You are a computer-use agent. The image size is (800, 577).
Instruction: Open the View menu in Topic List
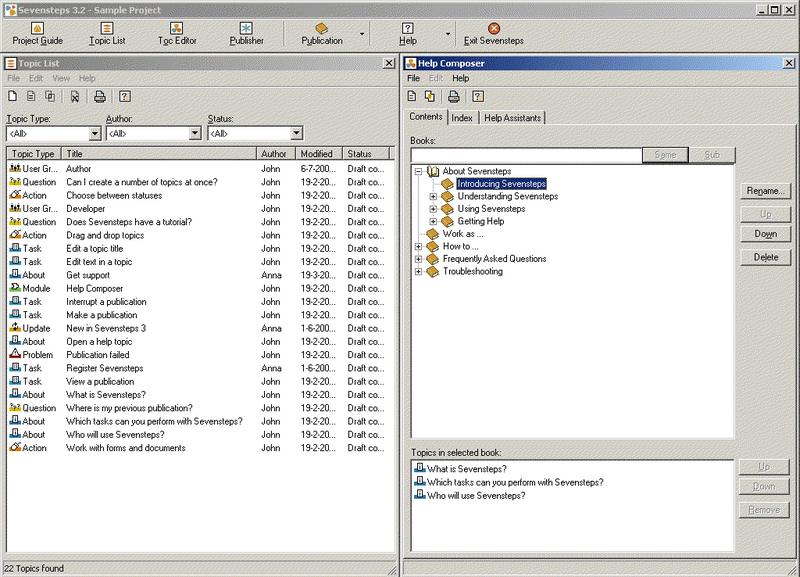click(x=61, y=78)
